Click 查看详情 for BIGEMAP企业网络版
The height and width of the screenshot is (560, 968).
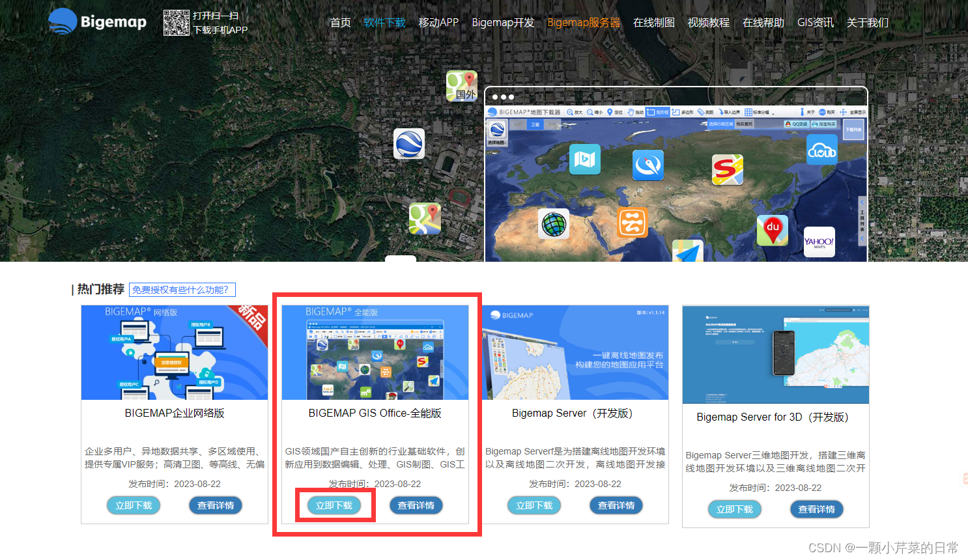pyautogui.click(x=216, y=505)
